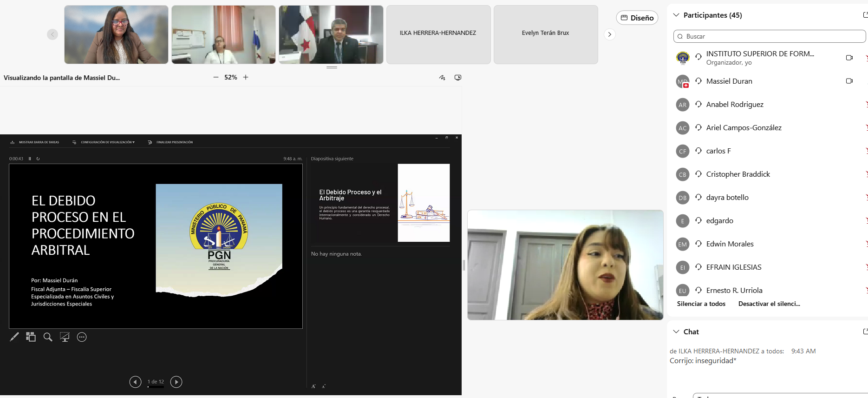Go back to the previous slide
The width and height of the screenshot is (868, 398).
(x=135, y=382)
